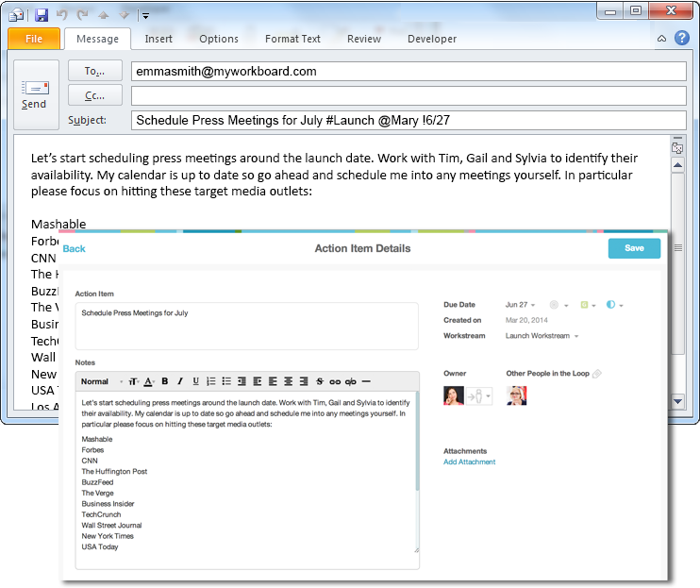The height and width of the screenshot is (588, 700).
Task: Open the Insert ribbon tab
Action: tap(158, 39)
